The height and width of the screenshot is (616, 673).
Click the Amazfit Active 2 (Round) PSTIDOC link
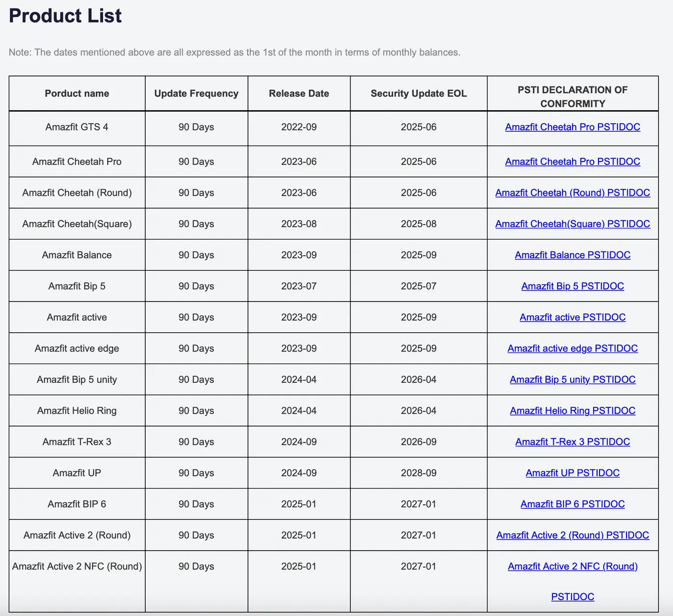[572, 535]
